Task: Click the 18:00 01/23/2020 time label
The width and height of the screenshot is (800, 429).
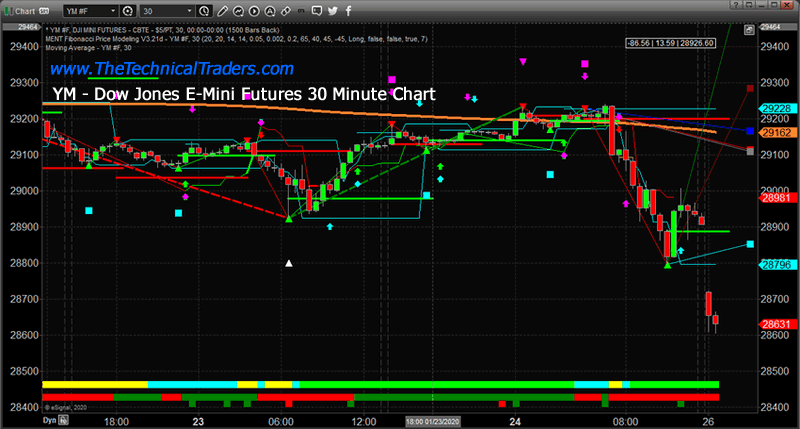Action: click(433, 421)
